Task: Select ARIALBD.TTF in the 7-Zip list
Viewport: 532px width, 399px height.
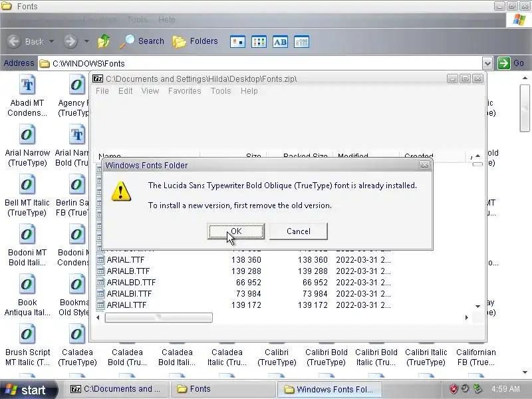Action: click(x=131, y=282)
